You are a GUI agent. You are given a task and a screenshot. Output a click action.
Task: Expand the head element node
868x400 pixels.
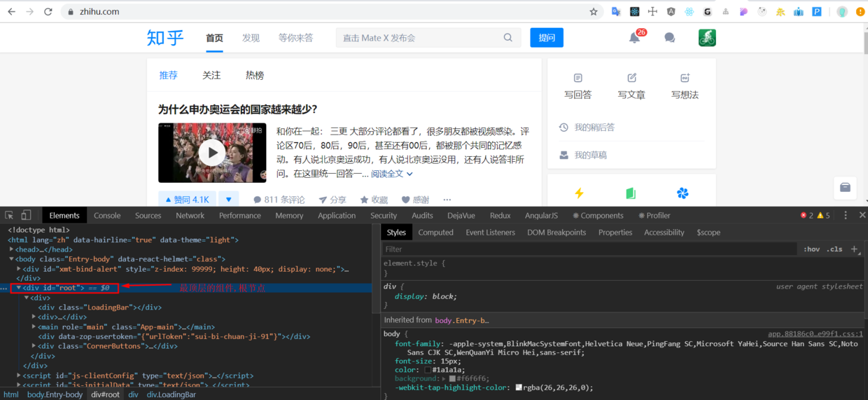[x=12, y=249]
